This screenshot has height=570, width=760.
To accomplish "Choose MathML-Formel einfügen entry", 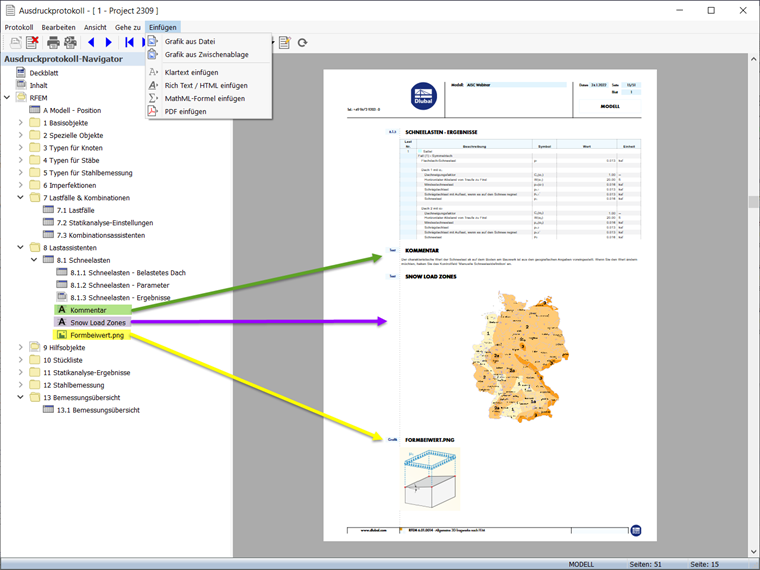I will coord(205,98).
